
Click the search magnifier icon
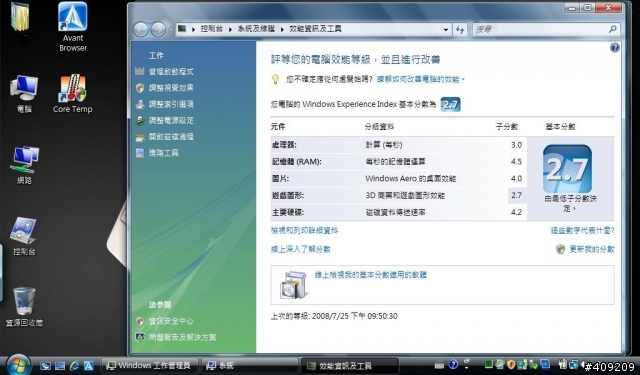(x=613, y=29)
